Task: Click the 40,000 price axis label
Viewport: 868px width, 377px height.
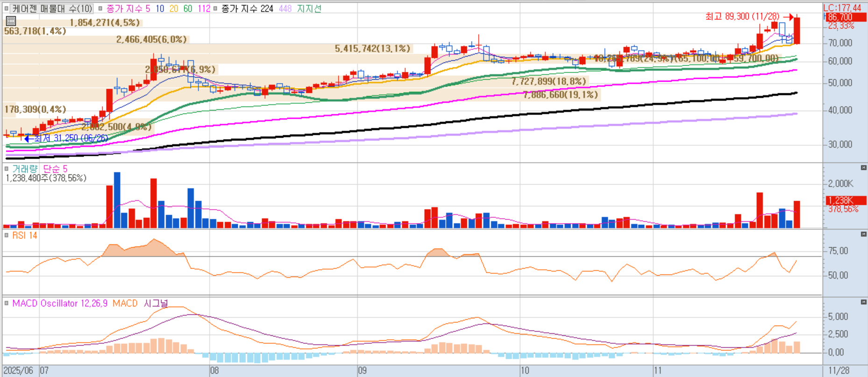Action: tap(840, 110)
